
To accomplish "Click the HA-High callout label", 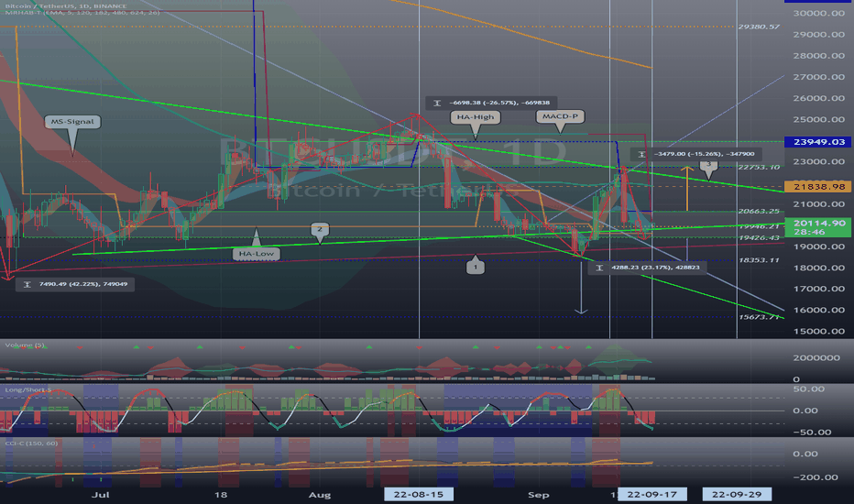I will coord(476,116).
